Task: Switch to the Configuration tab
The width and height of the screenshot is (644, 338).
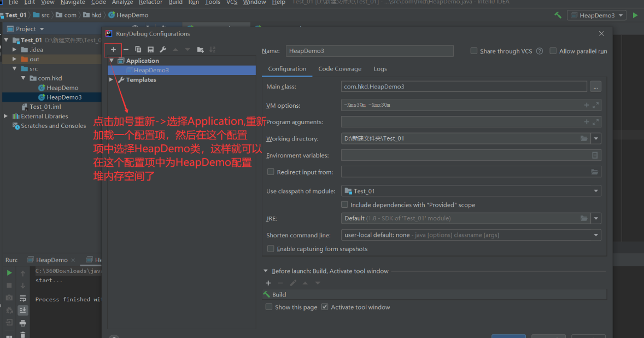Action: click(287, 69)
